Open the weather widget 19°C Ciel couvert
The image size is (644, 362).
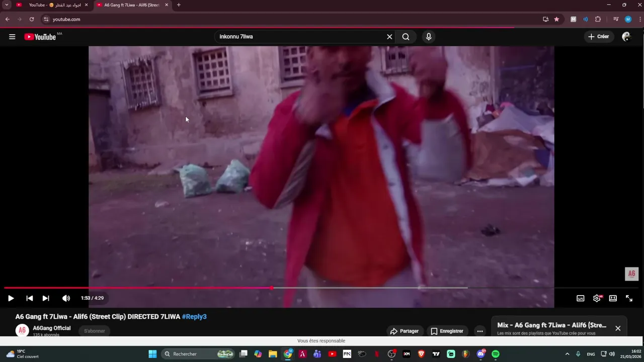(23, 354)
